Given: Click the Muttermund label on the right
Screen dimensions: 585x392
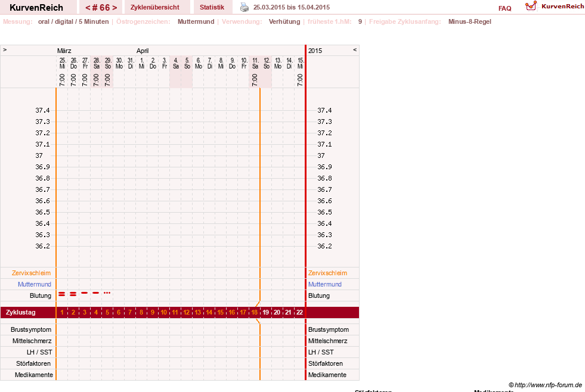Looking at the screenshot, I should 325,284.
